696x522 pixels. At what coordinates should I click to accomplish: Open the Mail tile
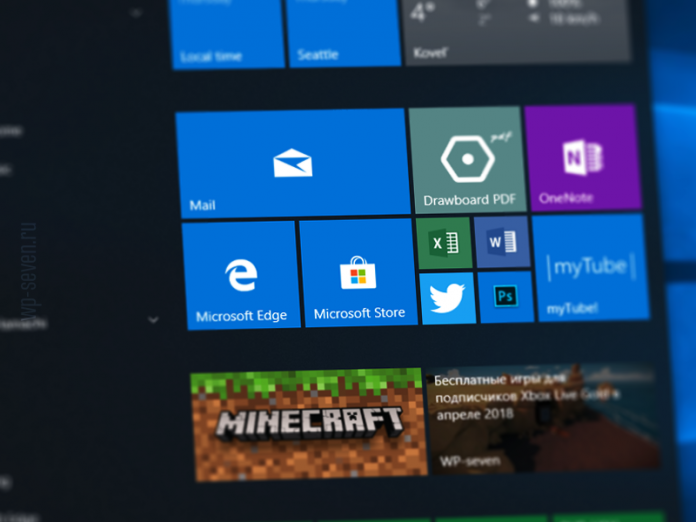coord(293,164)
